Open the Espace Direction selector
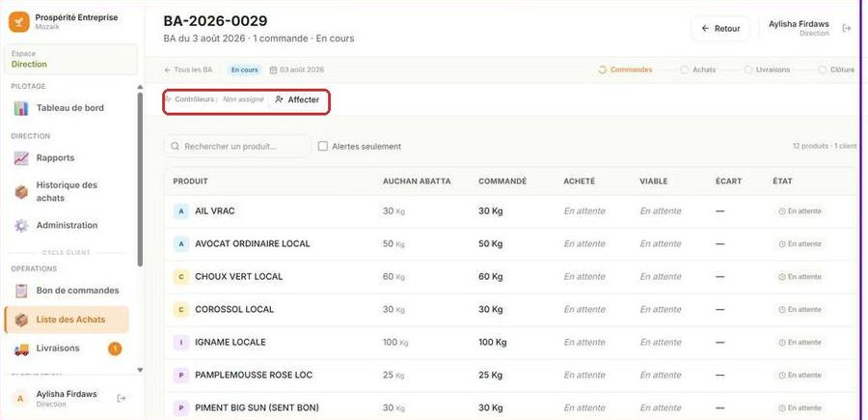Image resolution: width=868 pixels, height=420 pixels. [70, 59]
